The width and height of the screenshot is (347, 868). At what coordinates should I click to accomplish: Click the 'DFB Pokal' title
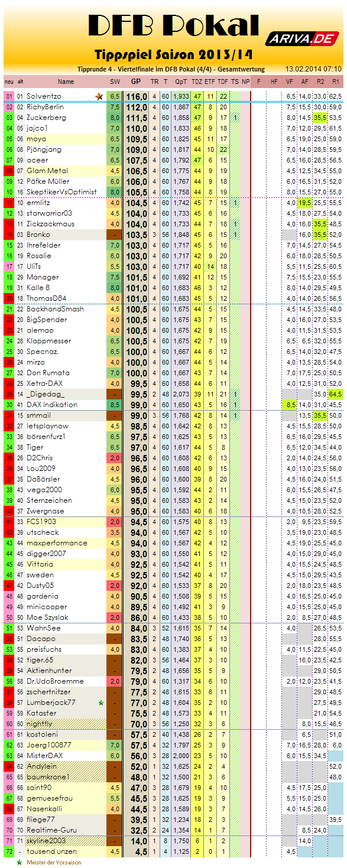(173, 25)
